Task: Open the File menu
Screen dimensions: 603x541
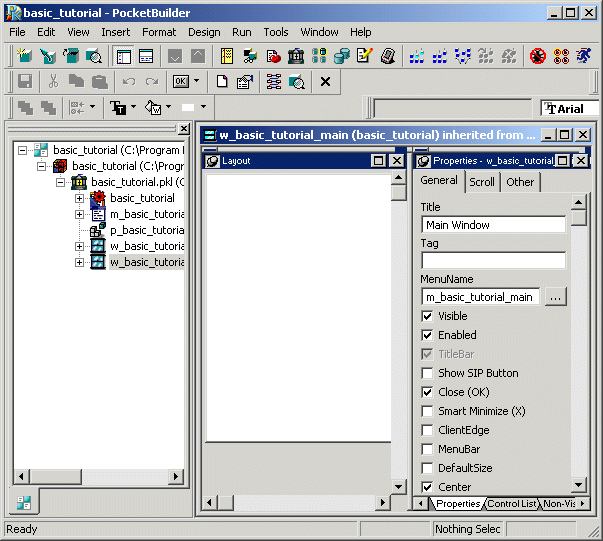Action: pyautogui.click(x=17, y=32)
